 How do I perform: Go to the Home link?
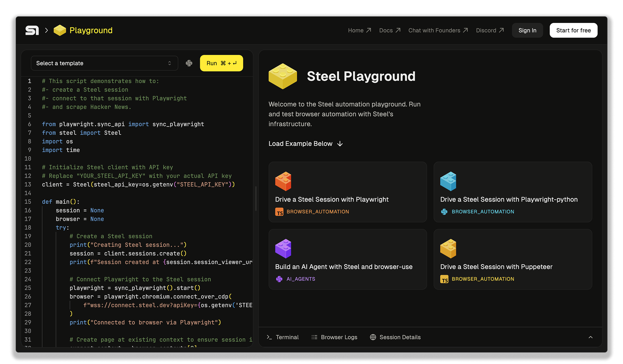pyautogui.click(x=360, y=30)
